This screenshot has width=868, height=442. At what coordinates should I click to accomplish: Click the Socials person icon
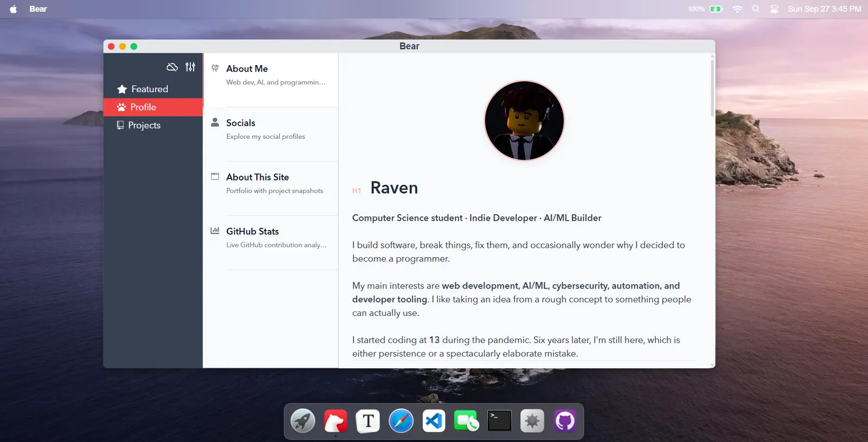tap(215, 122)
